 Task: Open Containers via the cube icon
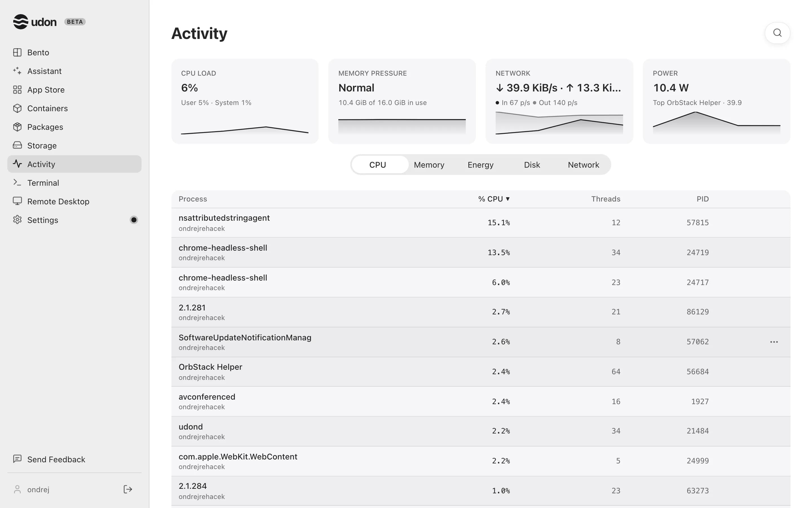tap(17, 108)
